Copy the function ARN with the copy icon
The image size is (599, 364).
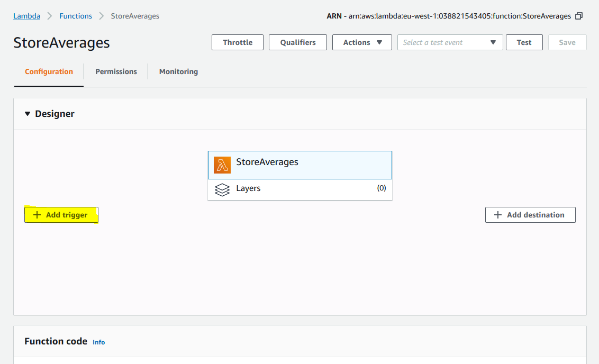[x=579, y=16]
